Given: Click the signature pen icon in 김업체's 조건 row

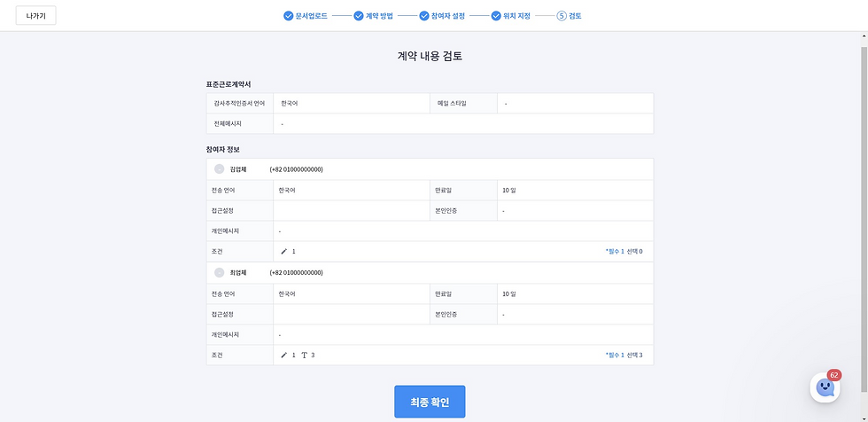Looking at the screenshot, I should (284, 252).
